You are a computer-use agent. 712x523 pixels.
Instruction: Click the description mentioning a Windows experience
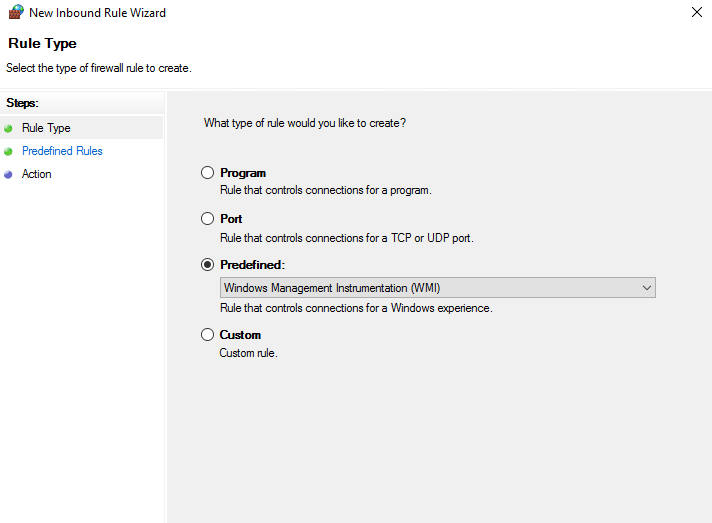356,308
